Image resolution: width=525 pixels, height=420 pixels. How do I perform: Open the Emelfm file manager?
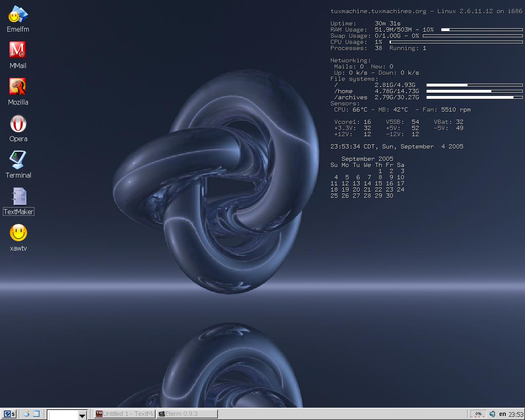pos(18,14)
